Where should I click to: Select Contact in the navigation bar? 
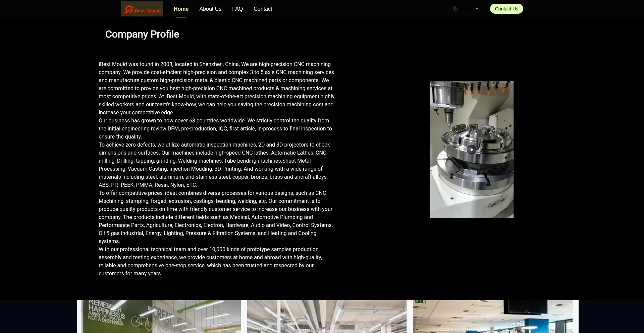263,9
